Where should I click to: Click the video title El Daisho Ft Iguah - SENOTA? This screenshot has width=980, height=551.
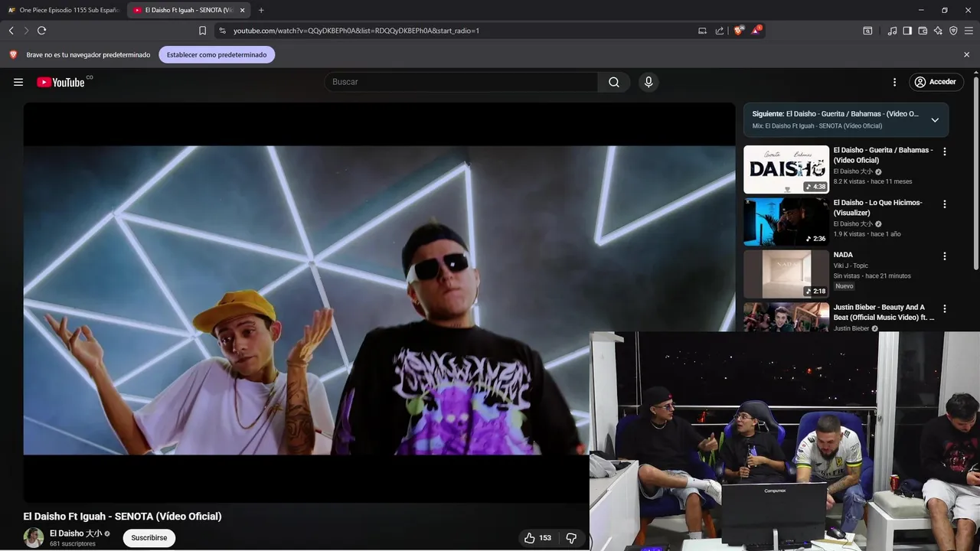(122, 517)
